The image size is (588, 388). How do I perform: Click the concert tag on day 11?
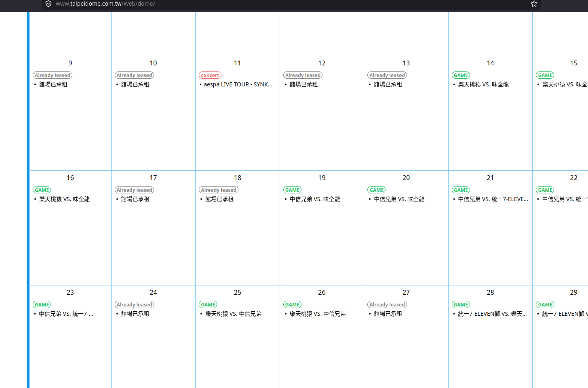(210, 75)
